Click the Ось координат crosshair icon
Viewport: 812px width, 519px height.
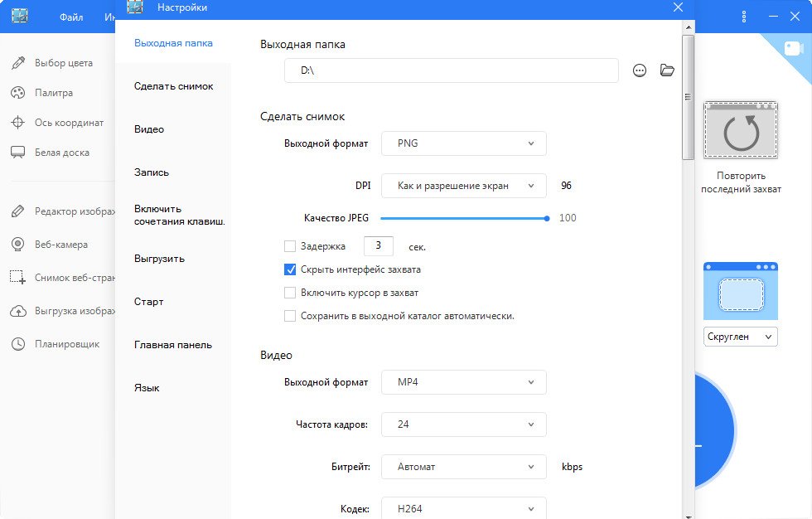pyautogui.click(x=18, y=123)
